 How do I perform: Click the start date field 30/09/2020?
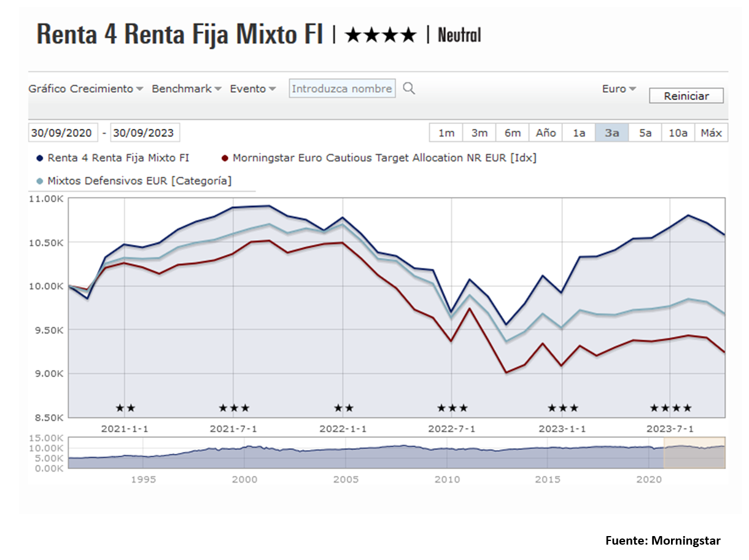(x=62, y=133)
